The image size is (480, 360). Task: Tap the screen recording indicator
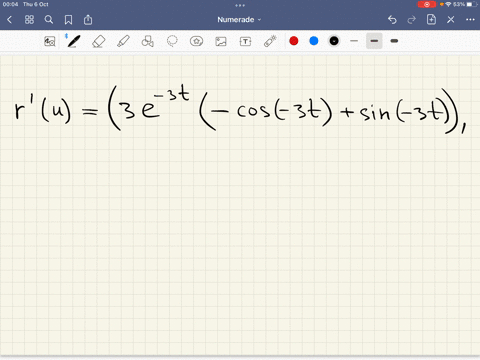[427, 4]
